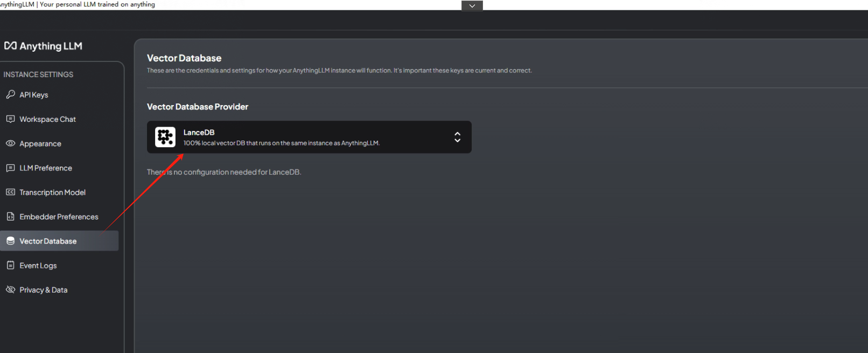Click the API Keys key icon
The width and height of the screenshot is (868, 353).
point(10,94)
